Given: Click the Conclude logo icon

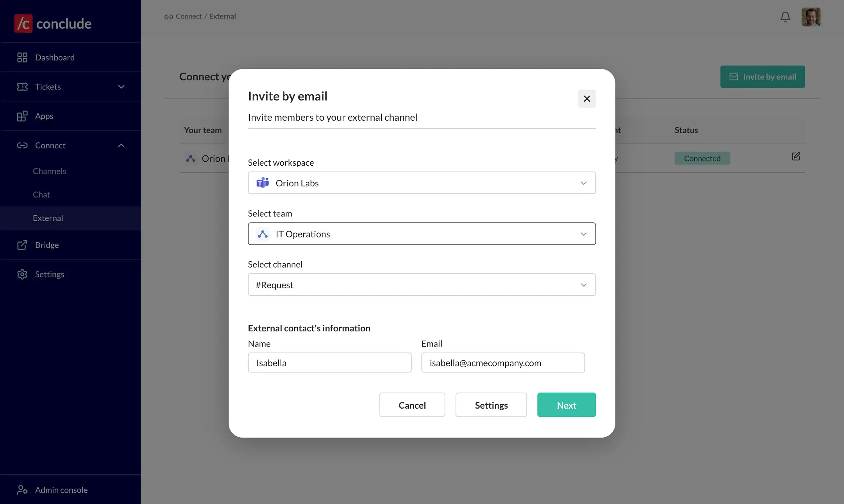Looking at the screenshot, I should [23, 23].
